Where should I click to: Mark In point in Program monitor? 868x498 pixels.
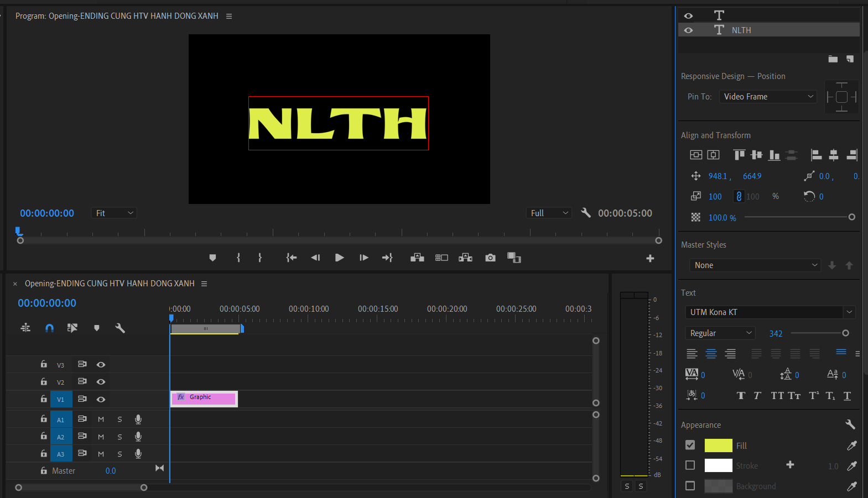(238, 258)
